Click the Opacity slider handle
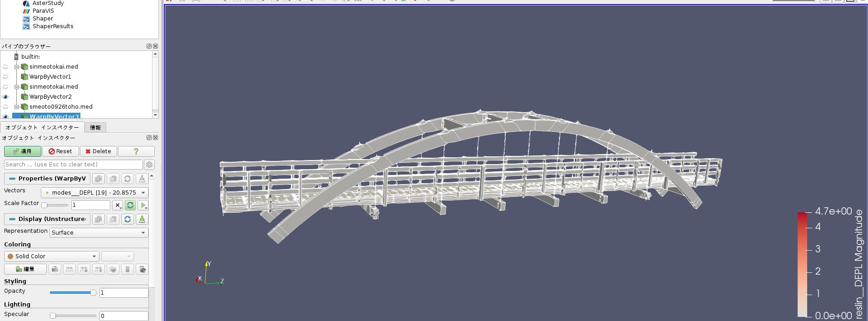 click(93, 293)
